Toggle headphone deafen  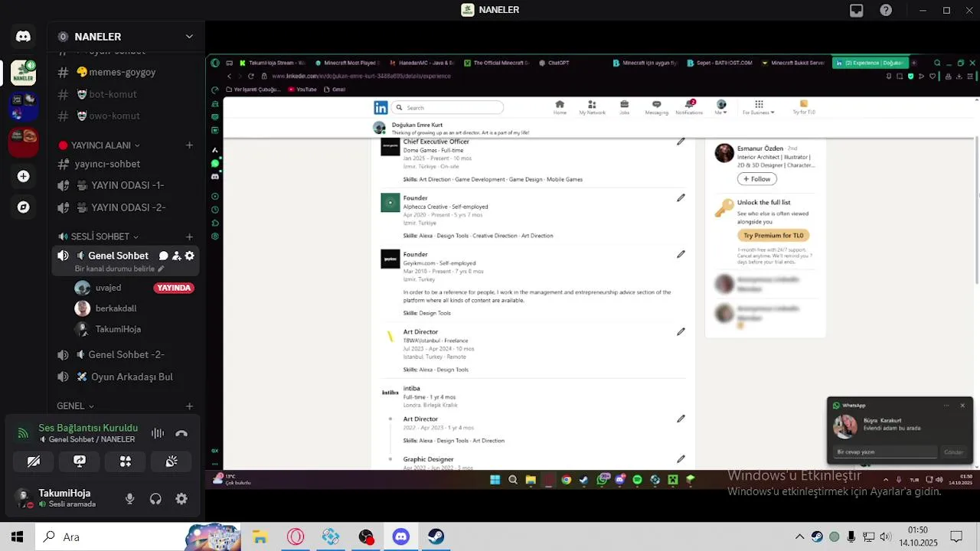pos(155,498)
